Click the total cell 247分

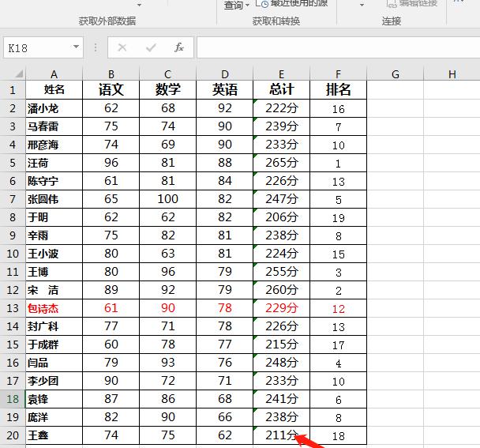(282, 199)
